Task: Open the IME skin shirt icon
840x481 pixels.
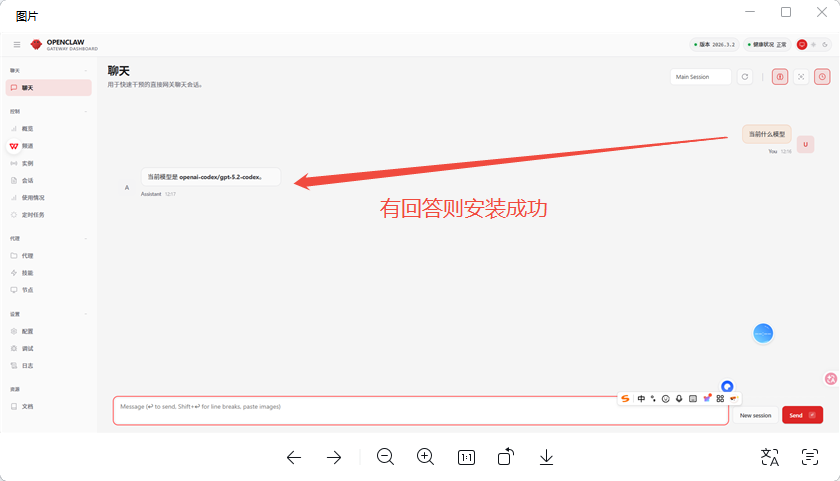Action: point(707,398)
